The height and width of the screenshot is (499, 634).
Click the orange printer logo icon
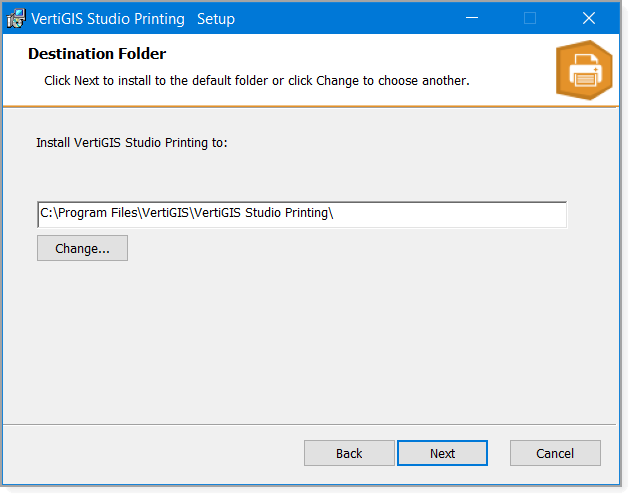click(x=584, y=70)
